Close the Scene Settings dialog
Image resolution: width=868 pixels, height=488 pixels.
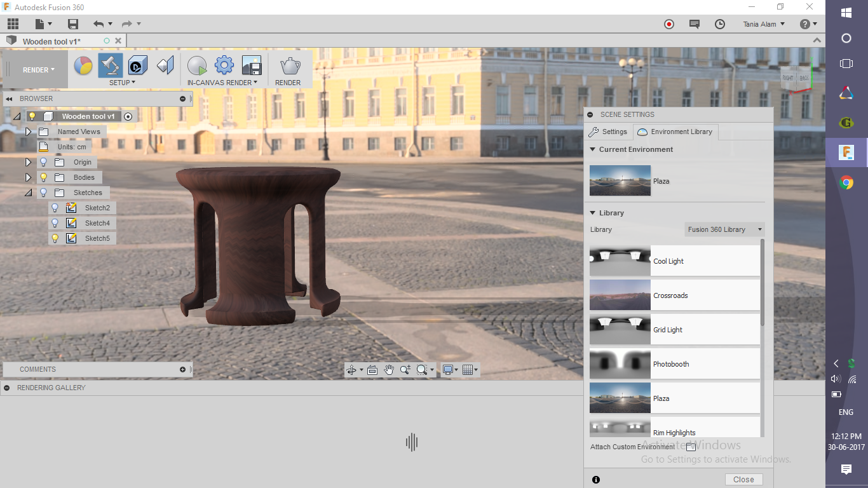[743, 480]
